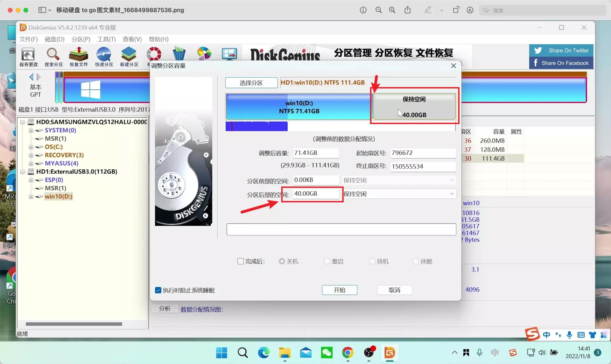Image resolution: width=611 pixels, height=364 pixels.
Task: Select the 搜索分区 search partition tool
Action: click(x=53, y=57)
